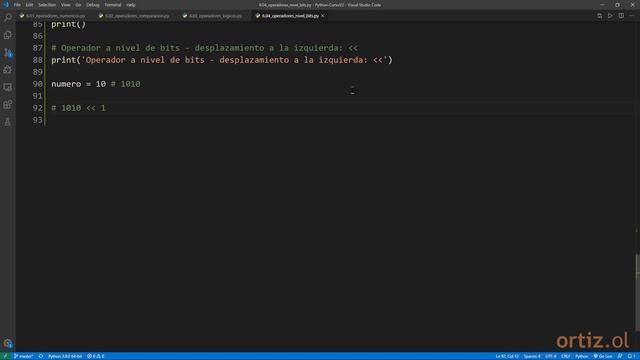Click the master branch indicator
Viewport: 640px width, 360px height.
coord(24,356)
